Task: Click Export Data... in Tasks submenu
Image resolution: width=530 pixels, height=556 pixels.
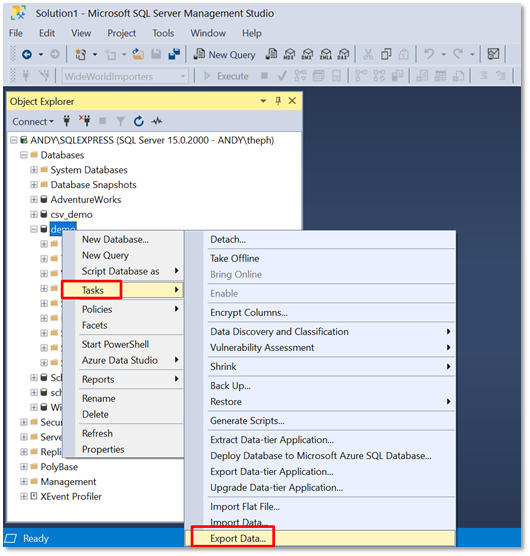Action: [320, 539]
